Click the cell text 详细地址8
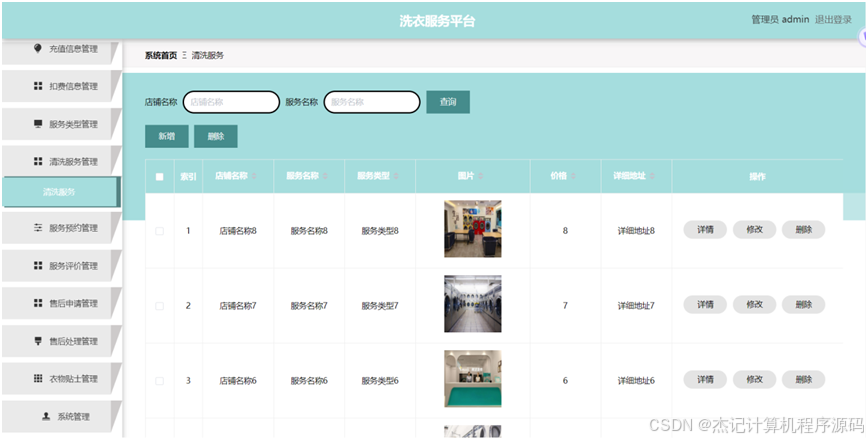Screen dimensions: 868x440 [636, 231]
